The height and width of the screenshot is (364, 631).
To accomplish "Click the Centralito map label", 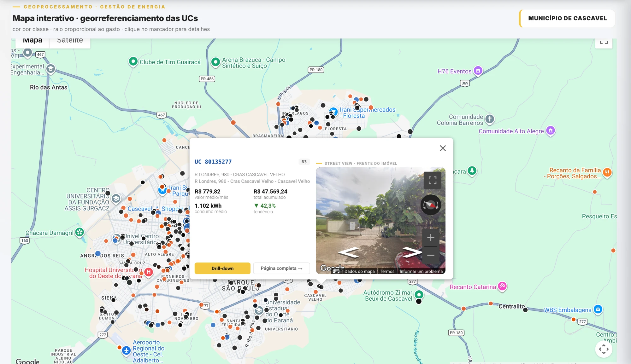I will [x=512, y=306].
